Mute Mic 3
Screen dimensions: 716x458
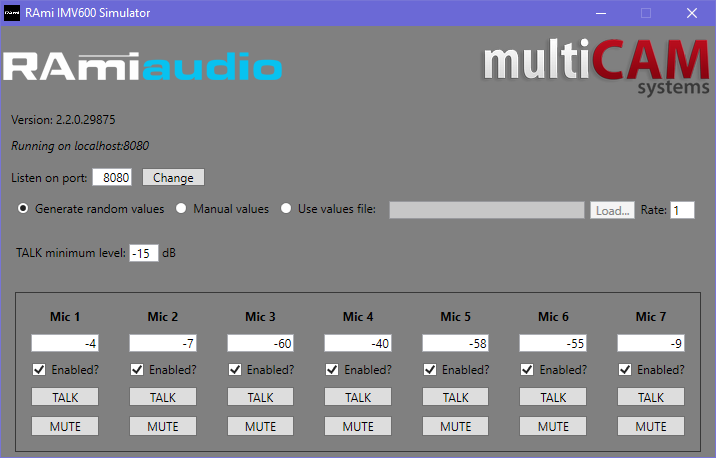point(260,426)
